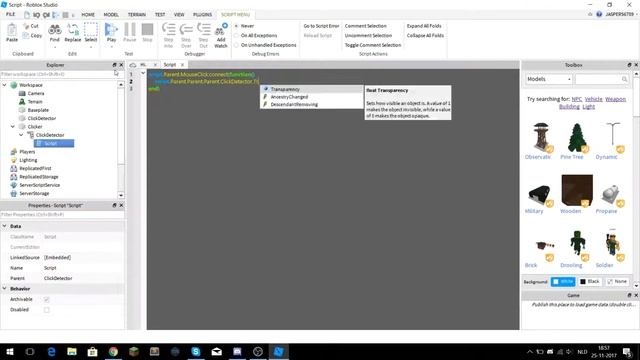Open the Models dropdown in Toolbox
This screenshot has height=360, width=640.
click(548, 79)
